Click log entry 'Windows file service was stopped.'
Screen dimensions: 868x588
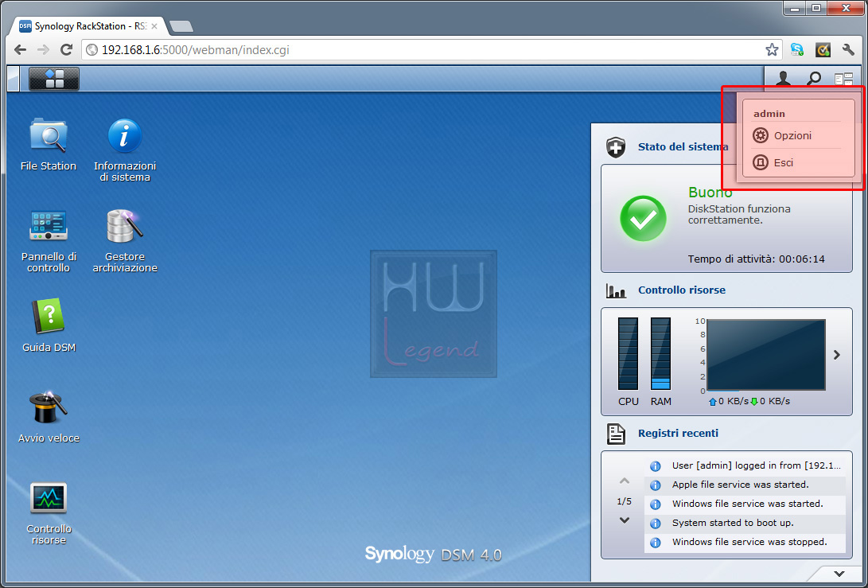pos(745,542)
